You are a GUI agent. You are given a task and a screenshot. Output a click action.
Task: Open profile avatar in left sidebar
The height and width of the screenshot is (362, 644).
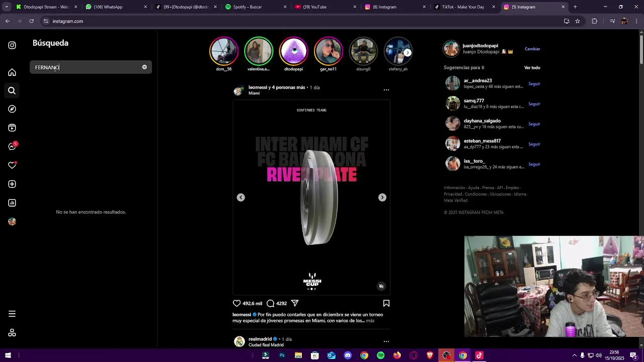pyautogui.click(x=12, y=222)
